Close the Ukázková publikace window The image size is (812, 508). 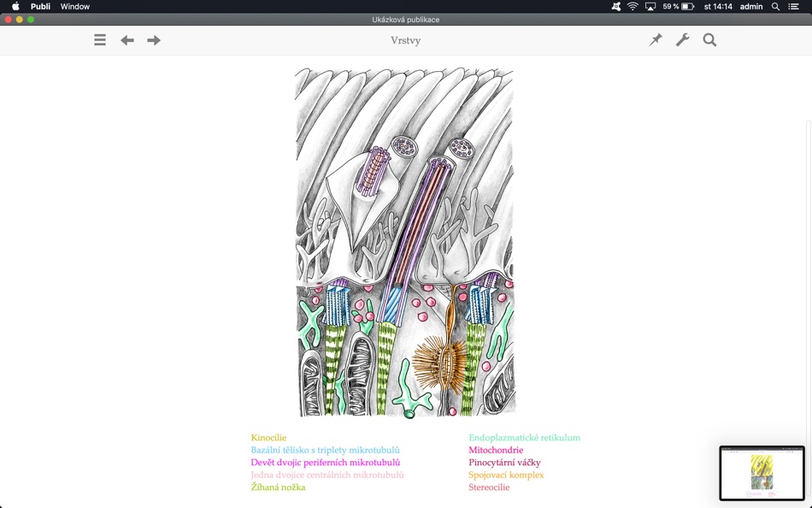pyautogui.click(x=8, y=20)
